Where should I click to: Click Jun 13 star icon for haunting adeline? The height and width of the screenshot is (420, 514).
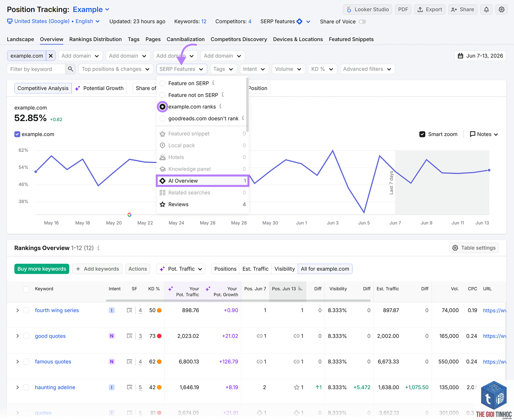[297, 387]
